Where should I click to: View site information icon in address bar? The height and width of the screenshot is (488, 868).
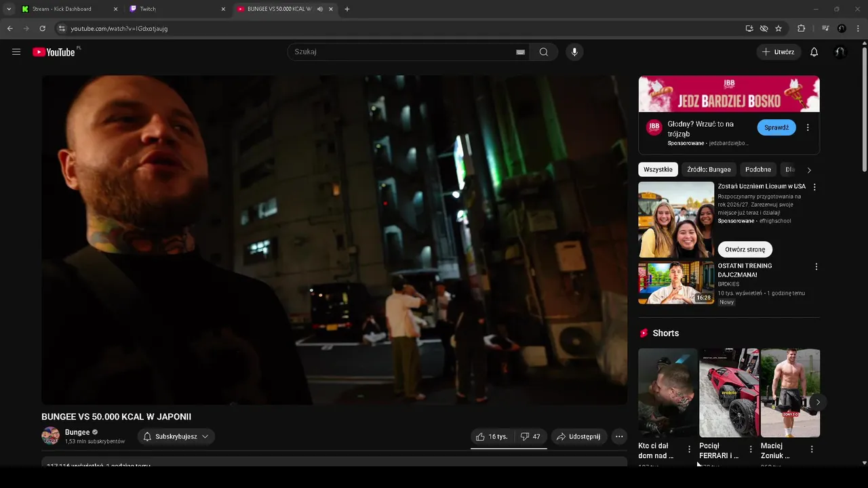(61, 28)
